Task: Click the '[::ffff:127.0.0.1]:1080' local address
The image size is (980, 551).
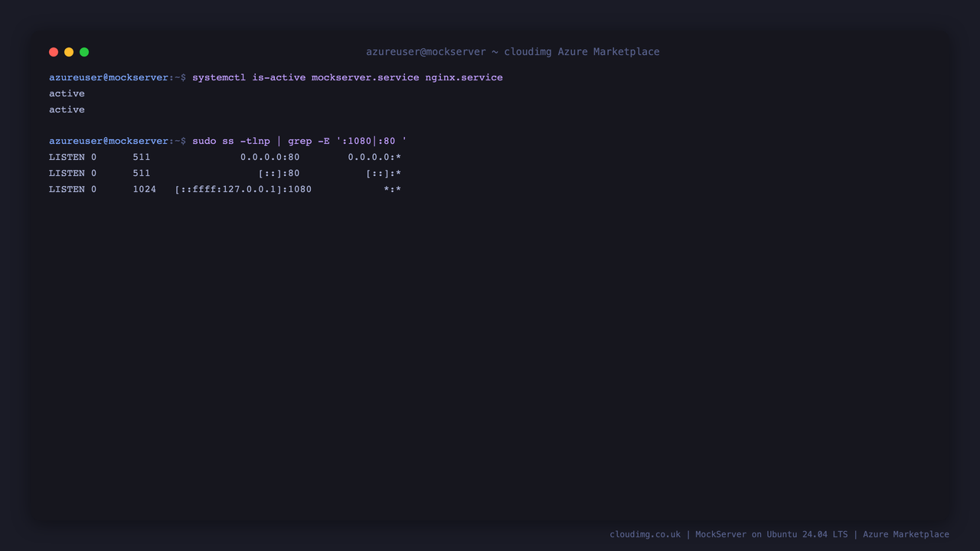Action: click(243, 189)
